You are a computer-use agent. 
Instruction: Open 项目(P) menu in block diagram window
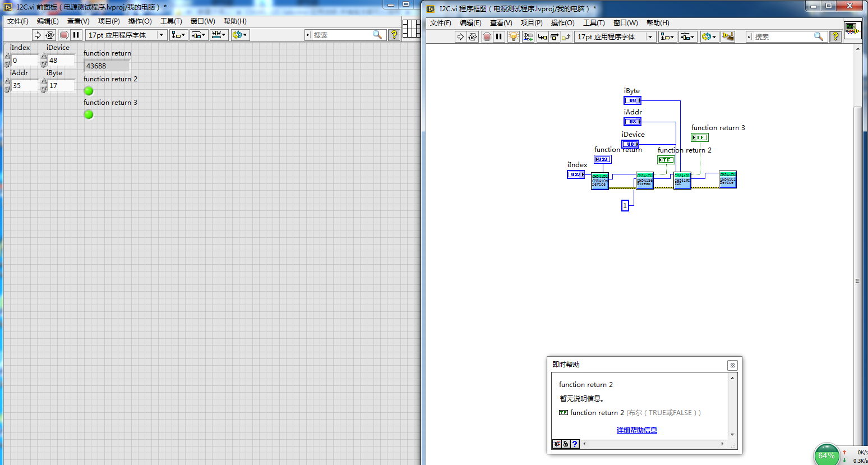(532, 23)
